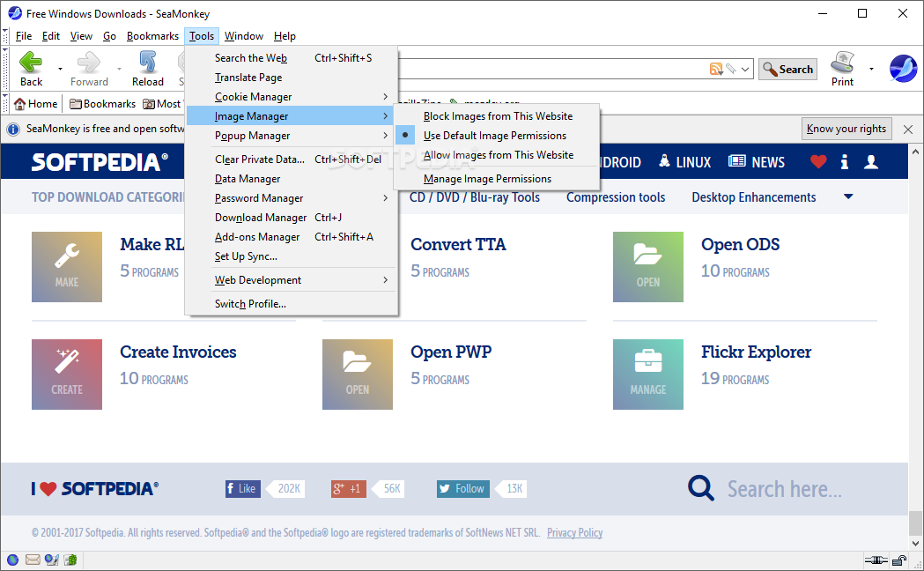
Task: Click the security padlock icon in status bar
Action: (899, 560)
